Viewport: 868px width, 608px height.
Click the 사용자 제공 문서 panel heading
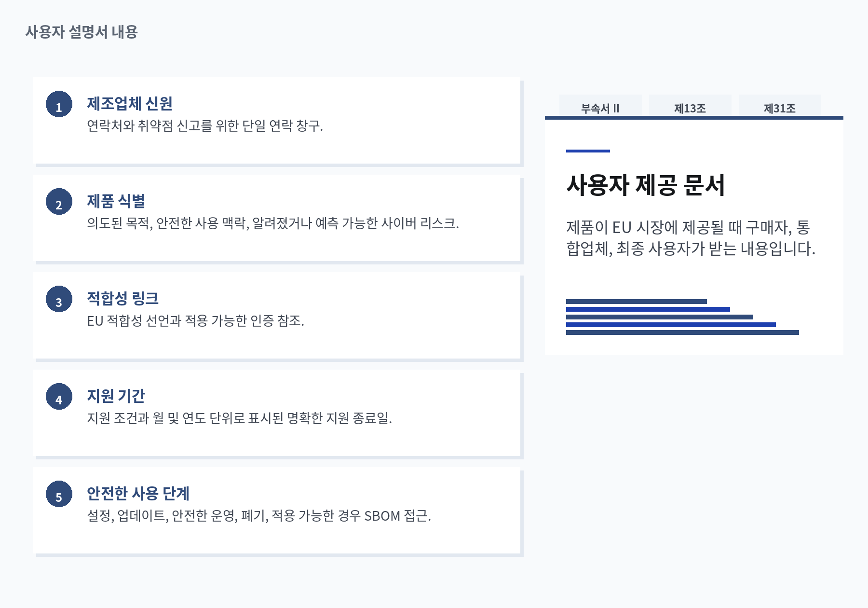click(645, 185)
